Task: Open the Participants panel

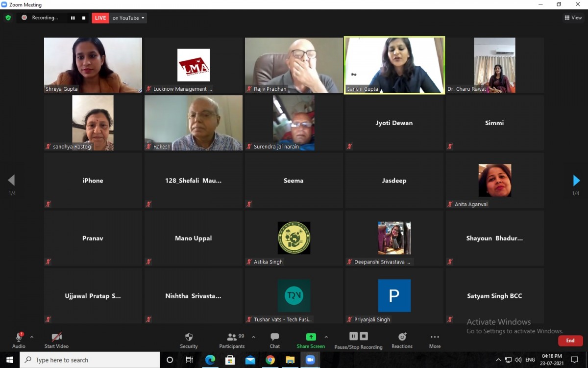Action: pyautogui.click(x=232, y=340)
